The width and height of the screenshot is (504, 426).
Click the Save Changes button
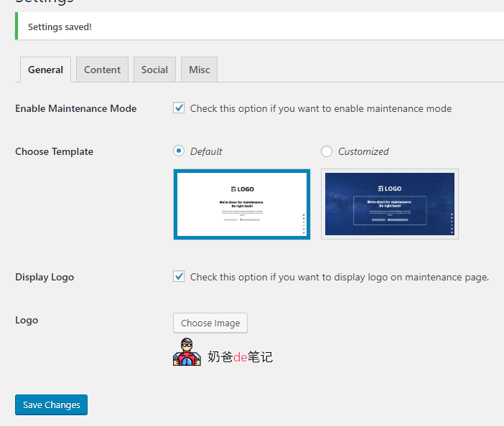[51, 404]
